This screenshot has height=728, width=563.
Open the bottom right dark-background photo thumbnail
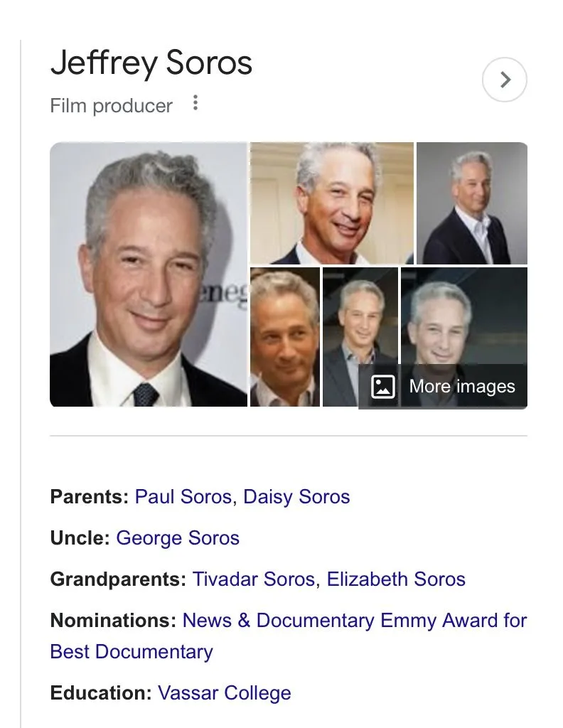point(464,316)
